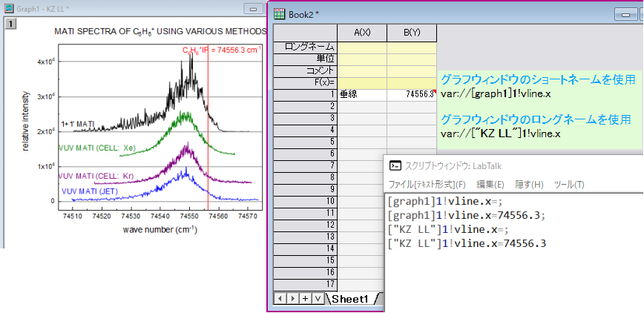This screenshot has height=313, width=644.
Task: Add new sheet with plus button
Action: [305, 299]
